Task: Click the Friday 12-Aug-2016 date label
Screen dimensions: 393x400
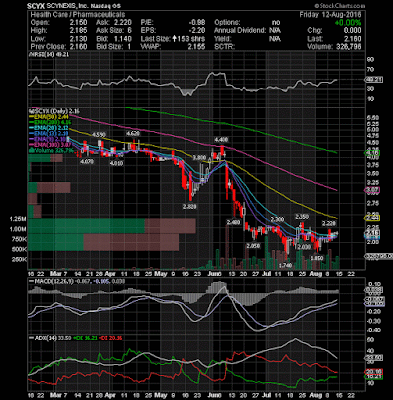Action: (x=330, y=15)
